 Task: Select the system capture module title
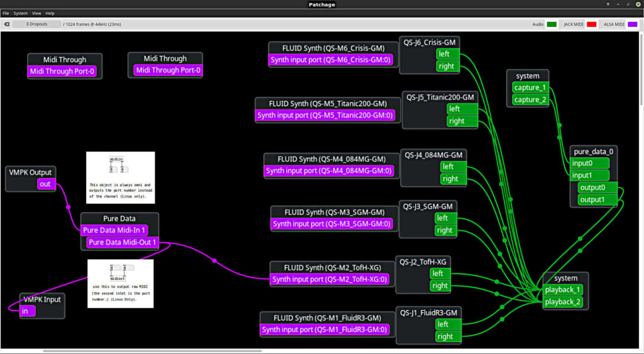click(x=528, y=76)
